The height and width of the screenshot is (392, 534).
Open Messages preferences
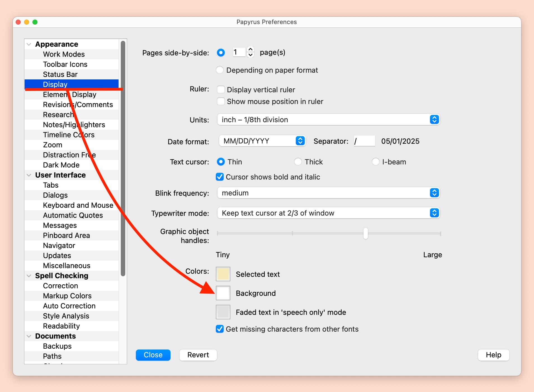point(72,225)
